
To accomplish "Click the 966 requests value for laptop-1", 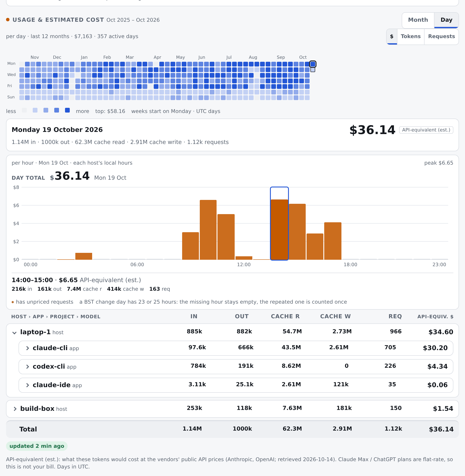I will (396, 331).
